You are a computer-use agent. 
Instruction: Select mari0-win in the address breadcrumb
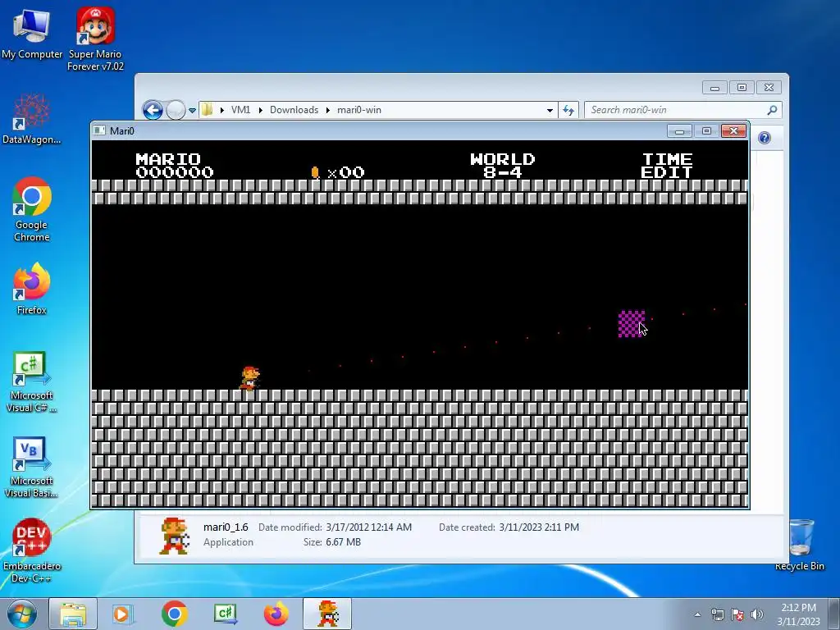pos(359,110)
